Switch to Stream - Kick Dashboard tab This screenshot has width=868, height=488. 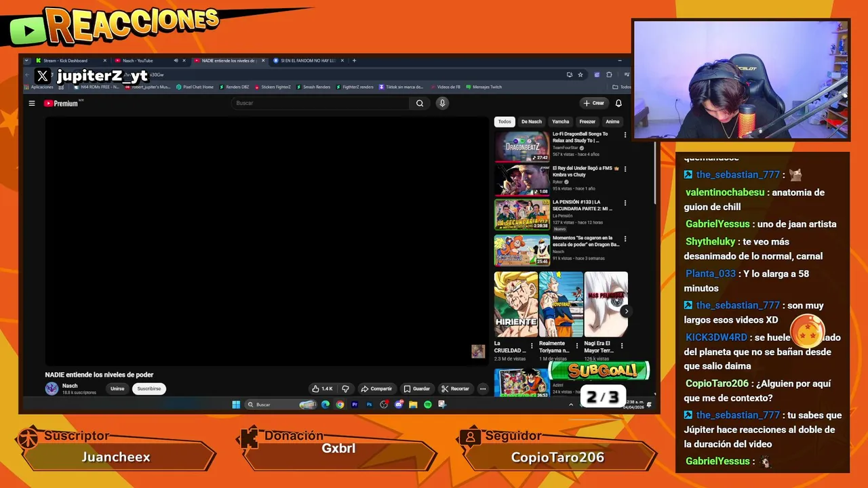[71, 60]
